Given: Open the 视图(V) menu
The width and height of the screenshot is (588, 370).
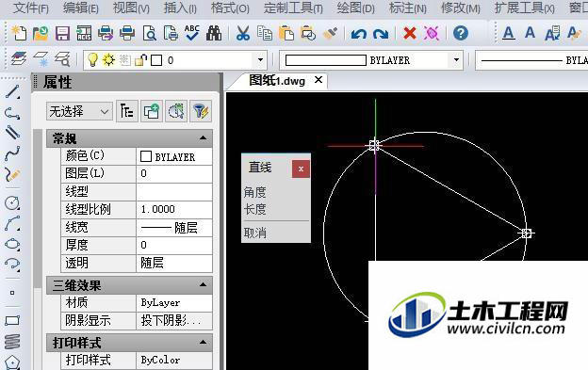Looking at the screenshot, I should pos(131,8).
